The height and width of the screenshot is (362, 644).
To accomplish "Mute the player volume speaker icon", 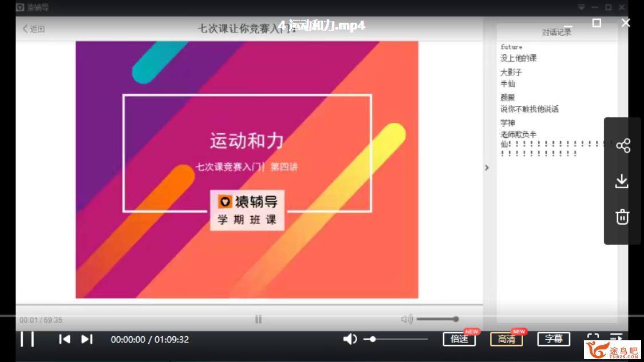I will (350, 339).
